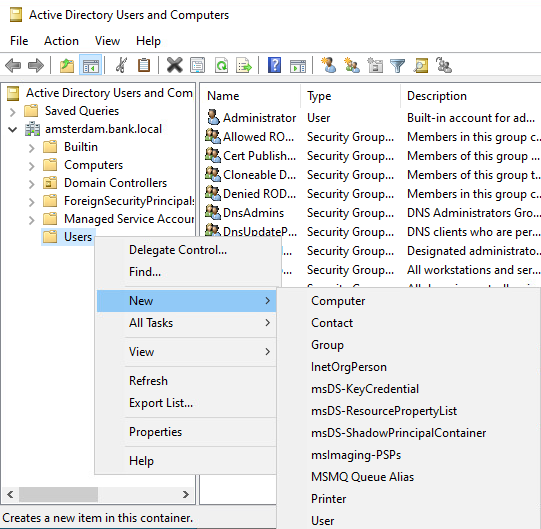Click the Find objects toolbar icon
The image size is (541, 529).
tap(421, 65)
